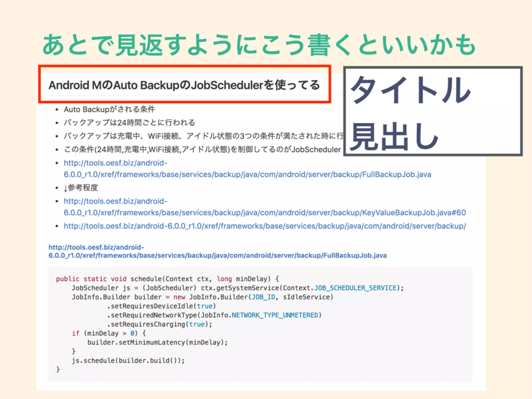Click code line 'builder.setMinimumLatency(minDelay);'
The image size is (532, 399).
pos(157,342)
